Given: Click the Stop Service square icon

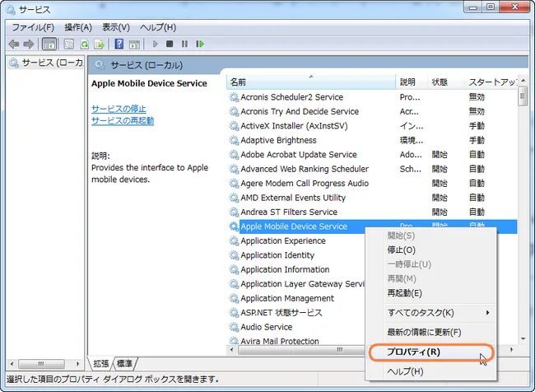Looking at the screenshot, I should click(x=170, y=44).
